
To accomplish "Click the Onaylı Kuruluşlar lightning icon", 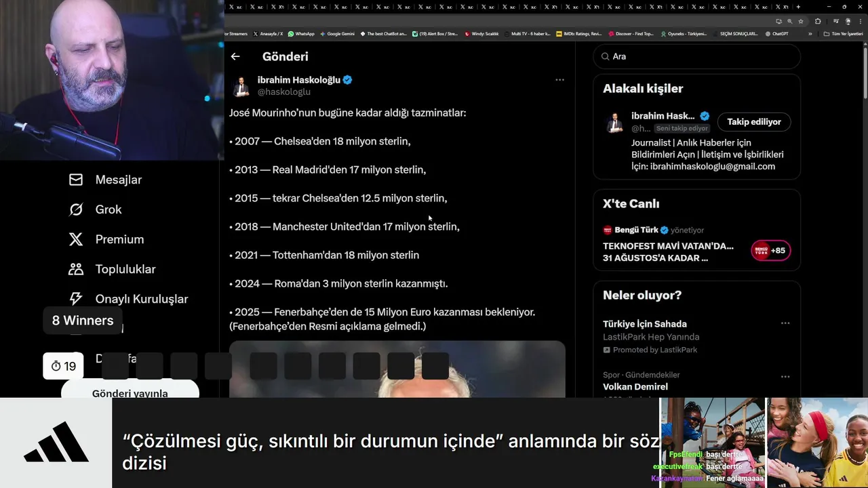I will (x=76, y=299).
